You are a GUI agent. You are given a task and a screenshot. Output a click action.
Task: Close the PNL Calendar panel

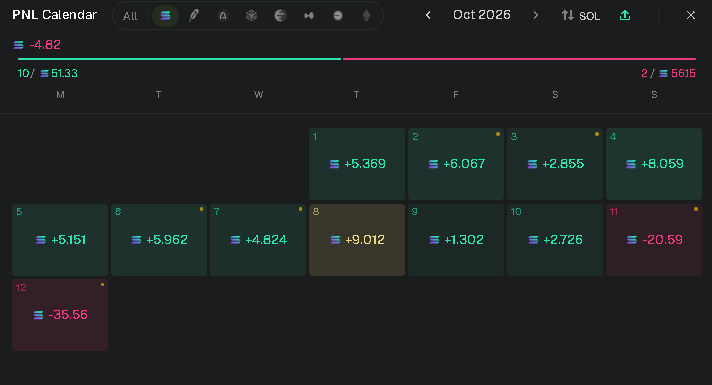[x=691, y=15]
